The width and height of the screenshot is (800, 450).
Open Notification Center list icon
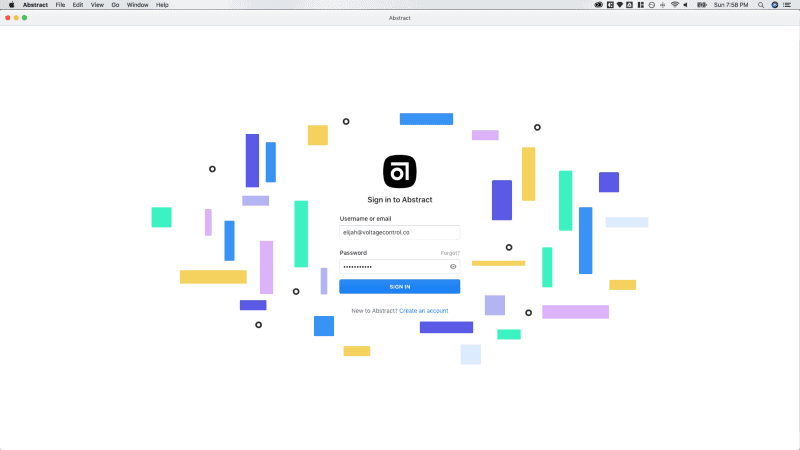click(787, 5)
